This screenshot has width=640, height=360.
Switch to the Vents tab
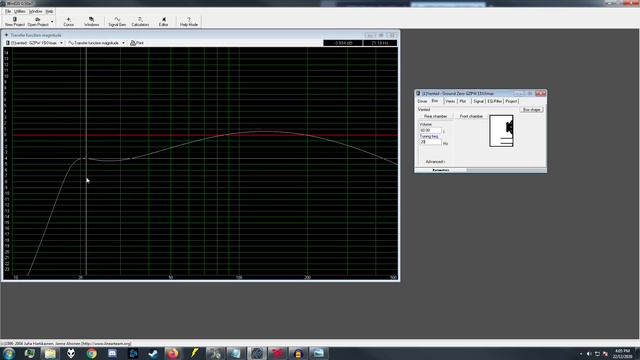click(450, 101)
